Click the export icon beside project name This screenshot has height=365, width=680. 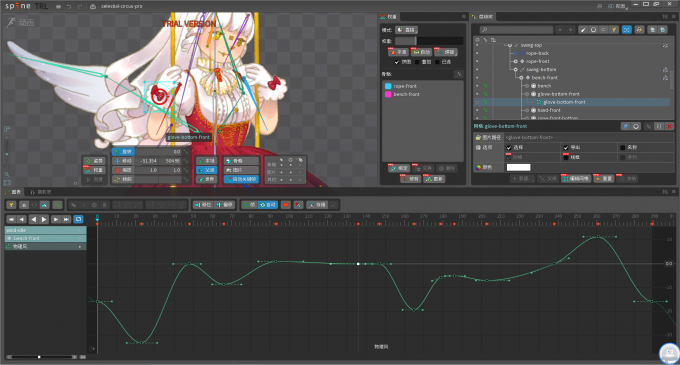[x=93, y=7]
